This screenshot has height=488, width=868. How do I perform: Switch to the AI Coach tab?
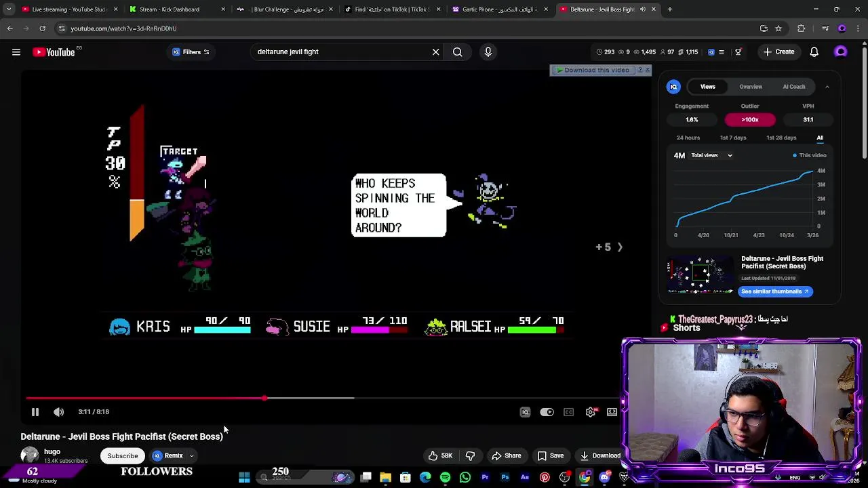pyautogui.click(x=794, y=87)
